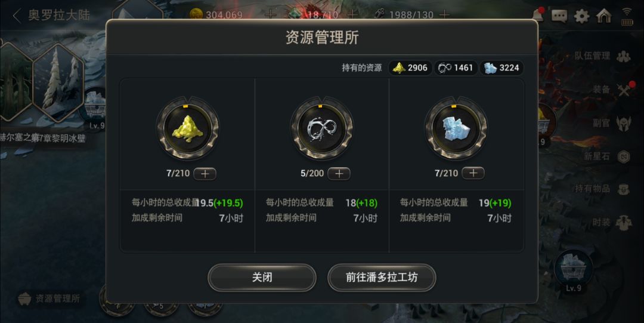Open the chat message icon
The height and width of the screenshot is (323, 644).
coord(559,16)
